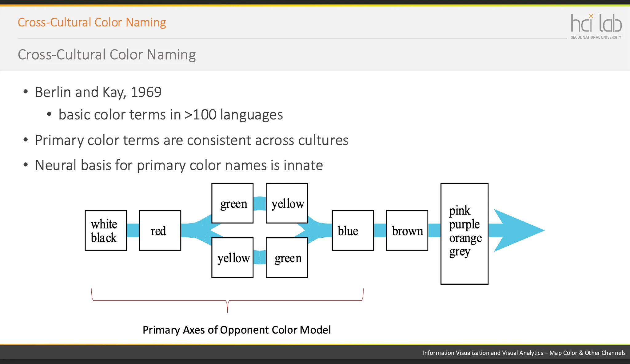Click 'basic color terms in >100 languages' text
The width and height of the screenshot is (630, 364).
click(x=170, y=115)
